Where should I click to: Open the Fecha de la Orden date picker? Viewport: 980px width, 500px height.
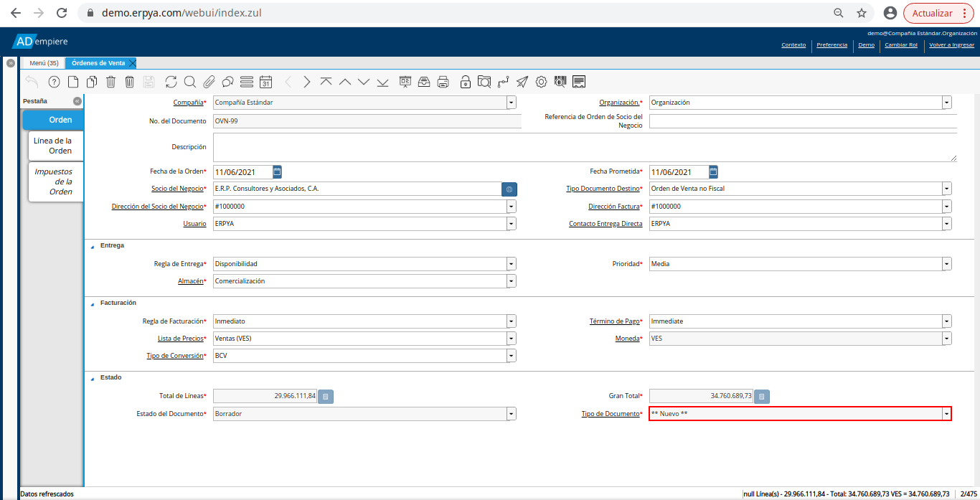coord(278,171)
